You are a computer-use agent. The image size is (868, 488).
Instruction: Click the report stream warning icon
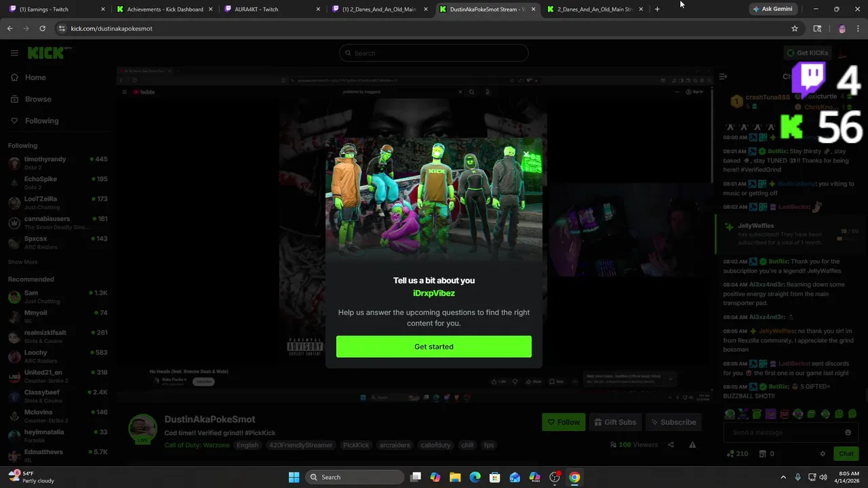pyautogui.click(x=692, y=445)
